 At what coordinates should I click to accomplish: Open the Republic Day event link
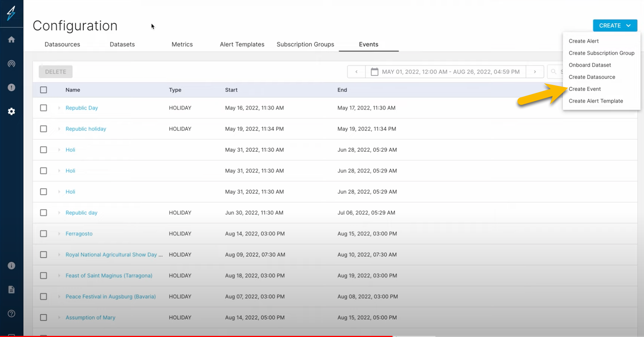(82, 108)
